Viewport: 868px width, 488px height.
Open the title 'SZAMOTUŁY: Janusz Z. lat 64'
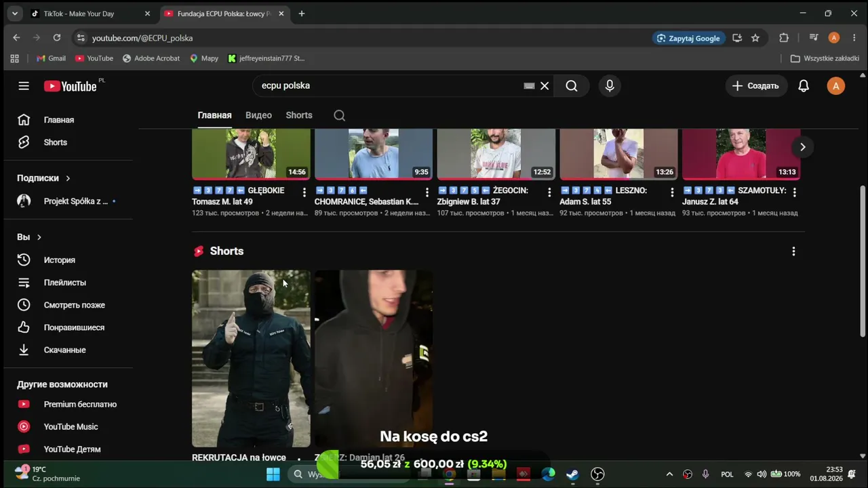point(734,196)
